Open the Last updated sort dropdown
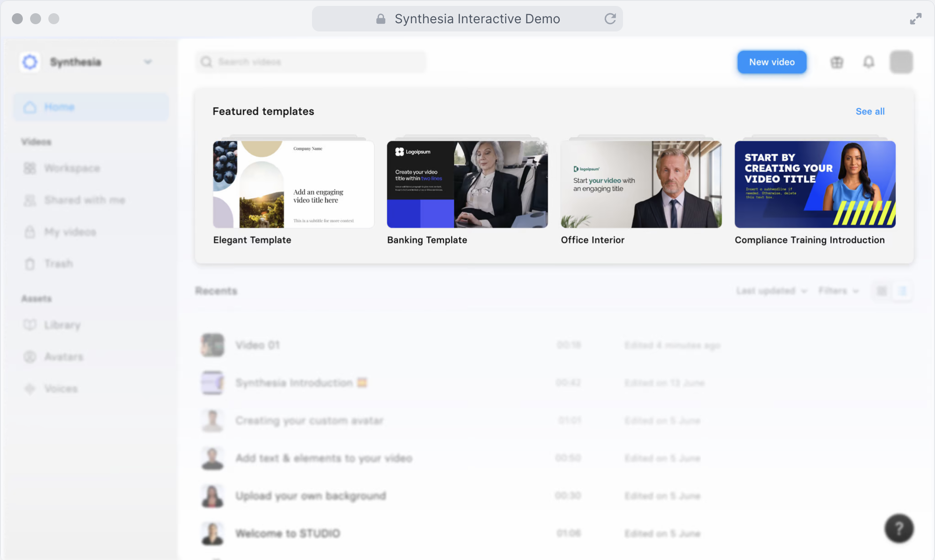 coord(771,291)
